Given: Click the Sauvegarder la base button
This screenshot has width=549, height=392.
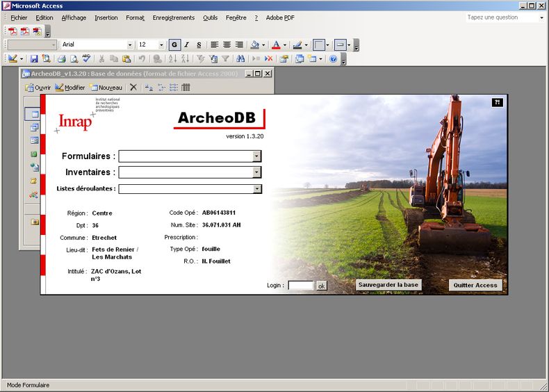Looking at the screenshot, I should (388, 285).
